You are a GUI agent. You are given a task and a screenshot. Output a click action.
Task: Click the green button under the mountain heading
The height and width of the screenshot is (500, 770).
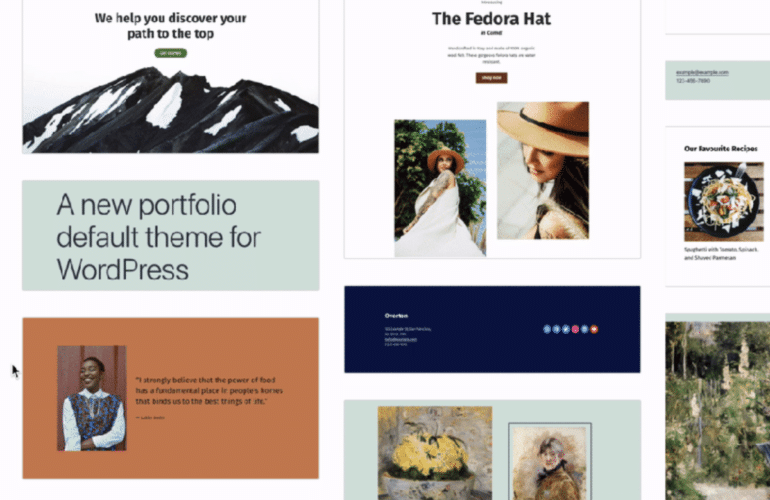[170, 53]
